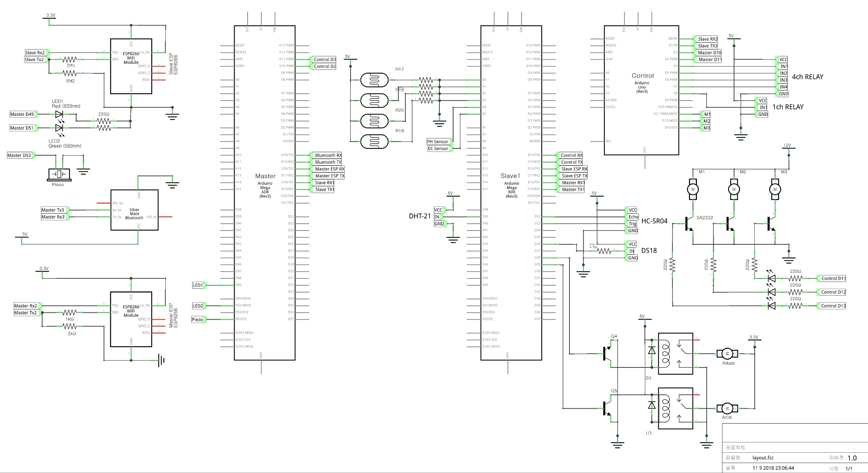Click the Master ESP TX net label

327,176
